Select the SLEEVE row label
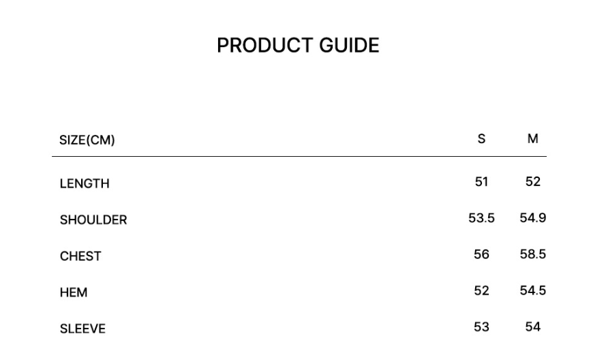This screenshot has width=606, height=364. pyautogui.click(x=82, y=329)
